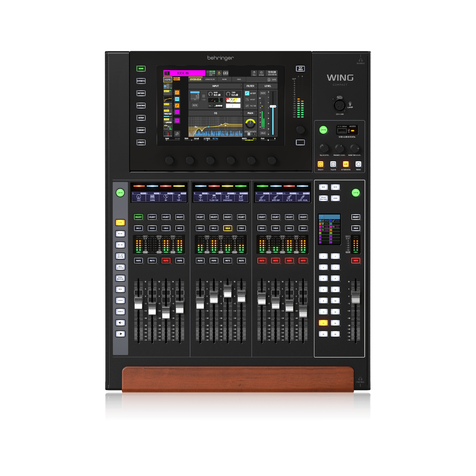Expand the Input section chevron
Viewport: 476px width, 476px height.
[x=241, y=86]
